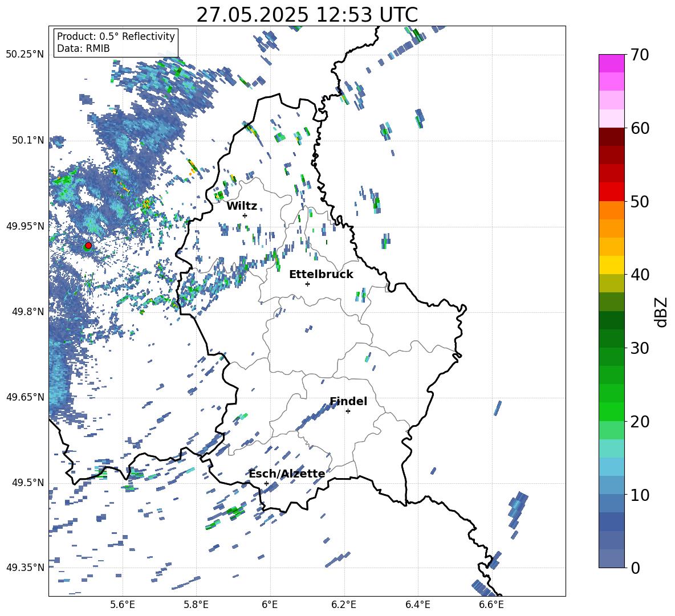Click the Esch/Alzette station cross marker

pos(266,483)
